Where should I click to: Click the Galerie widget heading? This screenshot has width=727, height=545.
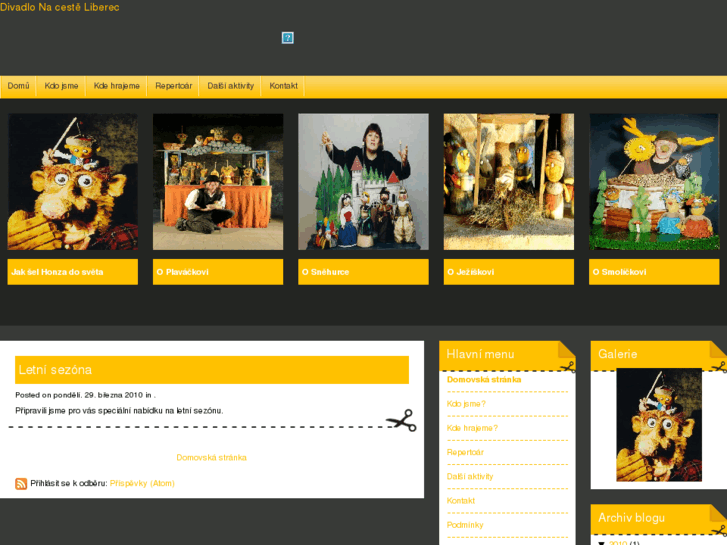pos(618,354)
